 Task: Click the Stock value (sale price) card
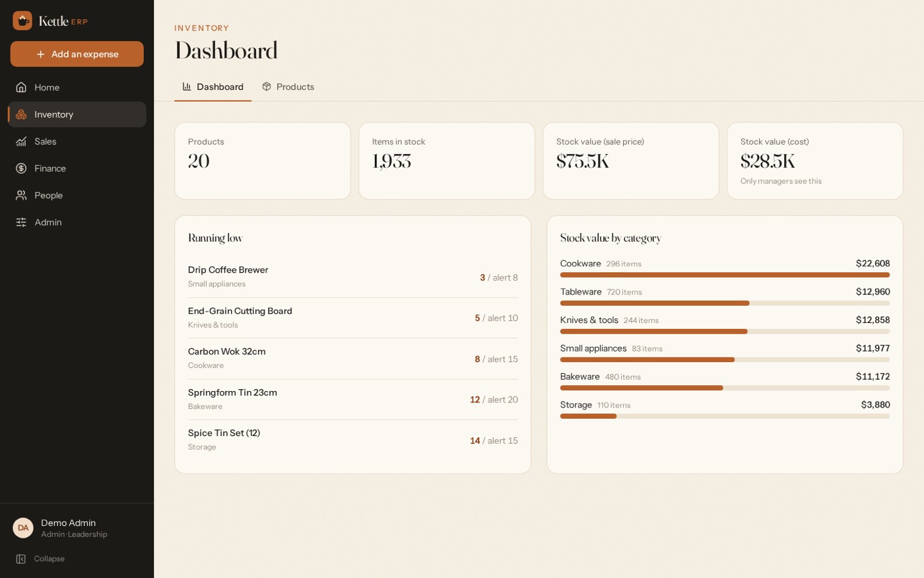tap(631, 161)
